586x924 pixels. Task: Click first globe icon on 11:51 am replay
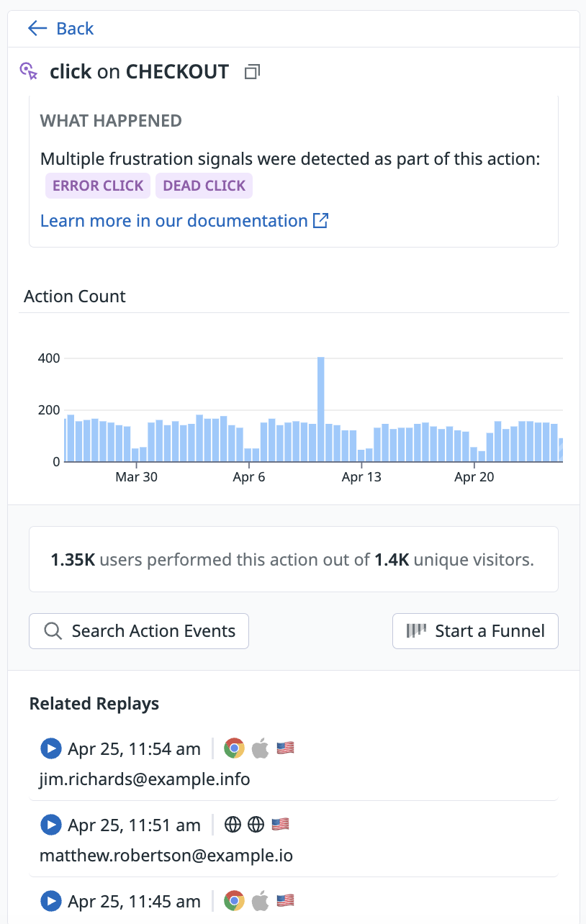(233, 825)
